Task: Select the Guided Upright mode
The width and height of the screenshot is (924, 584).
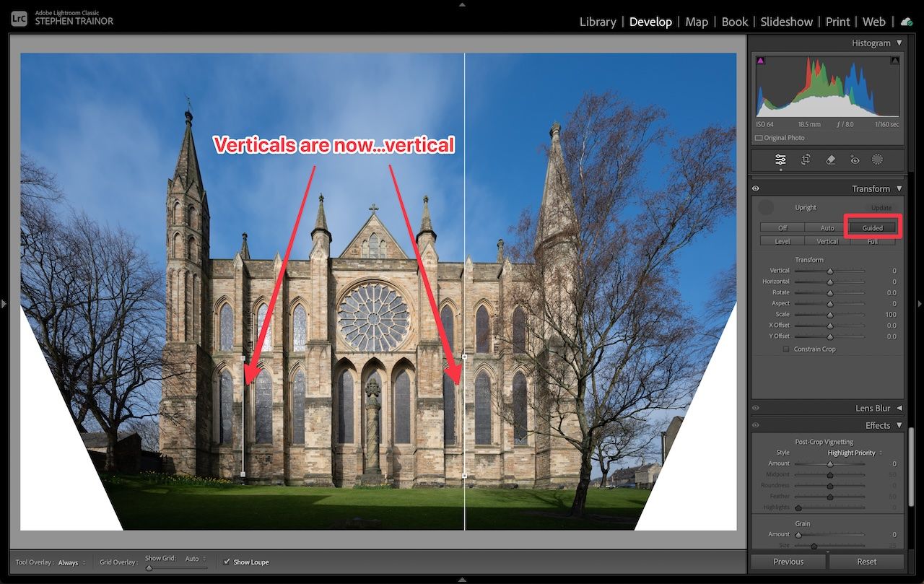Action: (x=872, y=227)
